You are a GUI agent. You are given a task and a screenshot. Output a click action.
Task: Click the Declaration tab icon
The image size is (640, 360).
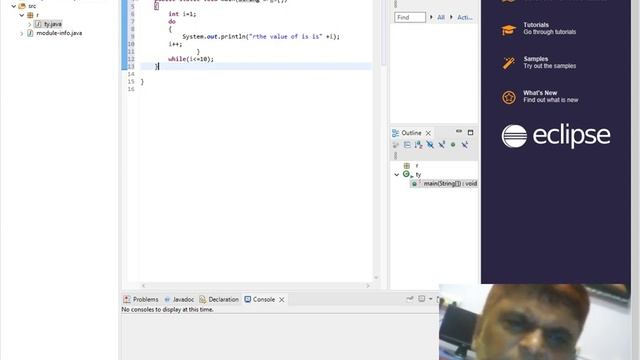[202, 300]
